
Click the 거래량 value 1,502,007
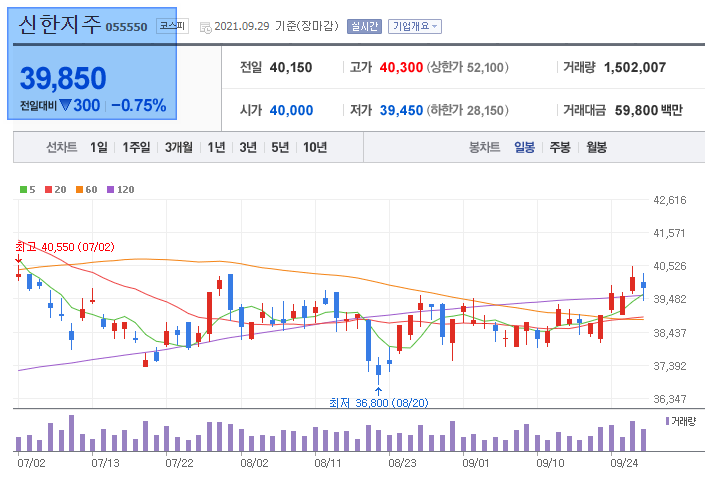[x=635, y=67]
